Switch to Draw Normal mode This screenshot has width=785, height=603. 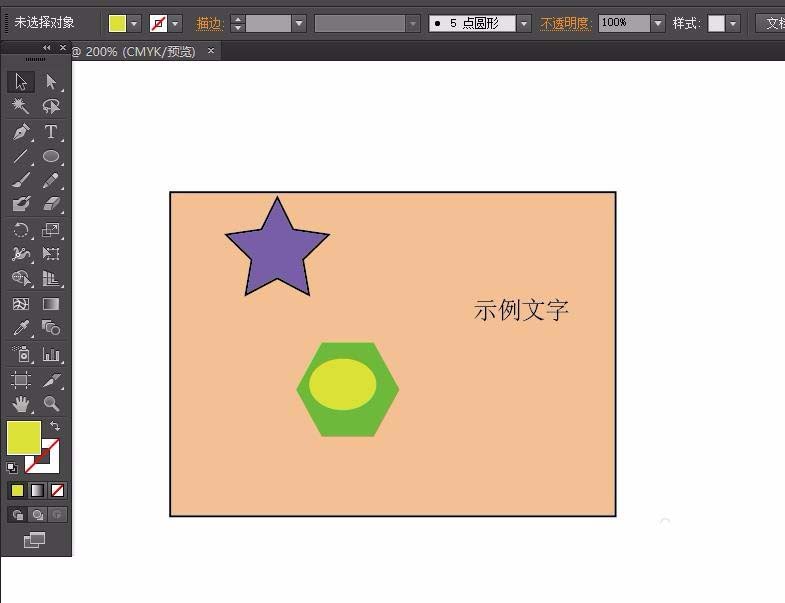coord(18,515)
